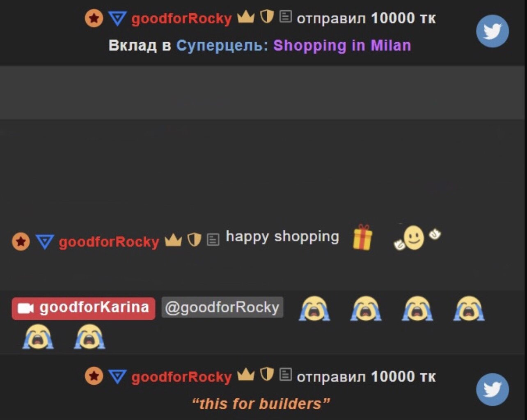Viewport: 527px width, 420px height.
Task: Click the crown icon in happy shopping message
Action: 173,240
